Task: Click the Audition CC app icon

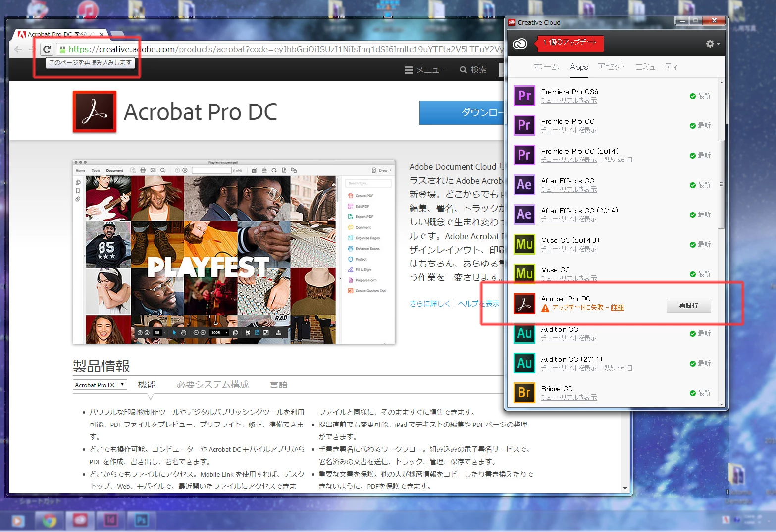Action: point(524,333)
